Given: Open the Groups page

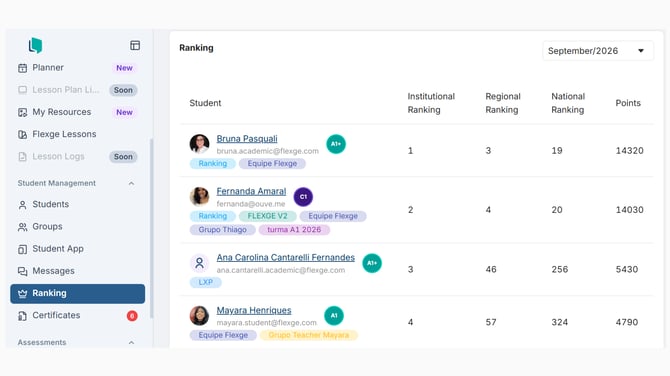Looking at the screenshot, I should (x=77, y=227).
